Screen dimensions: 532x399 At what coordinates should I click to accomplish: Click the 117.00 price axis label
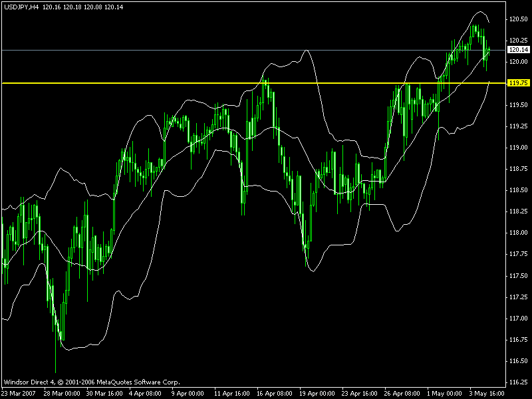click(519, 319)
